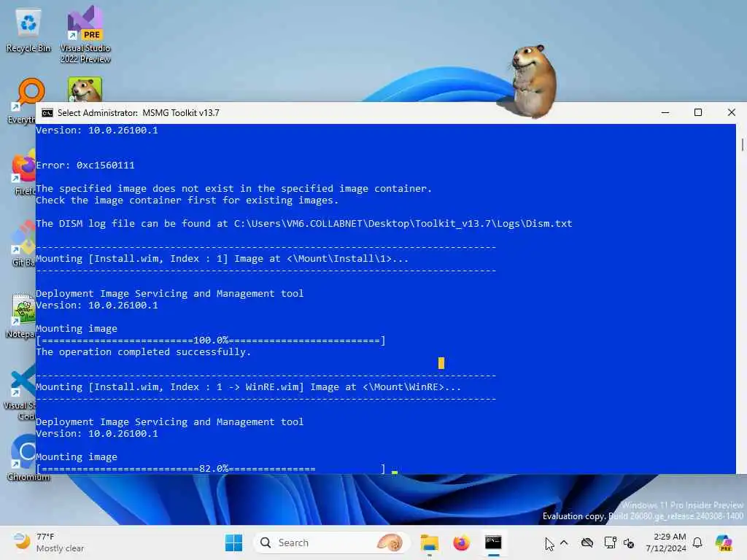The height and width of the screenshot is (560, 747).
Task: Open the Visual Studio Code desktop shortcut
Action: click(x=21, y=392)
